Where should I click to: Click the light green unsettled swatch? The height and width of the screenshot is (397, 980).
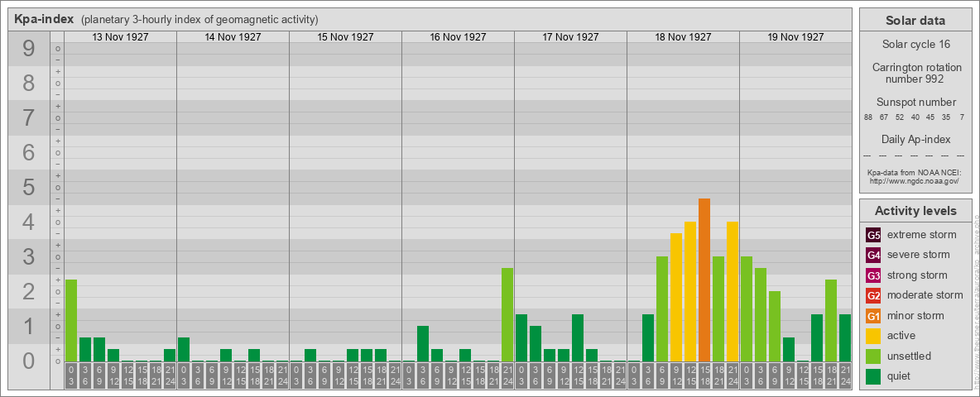point(873,356)
